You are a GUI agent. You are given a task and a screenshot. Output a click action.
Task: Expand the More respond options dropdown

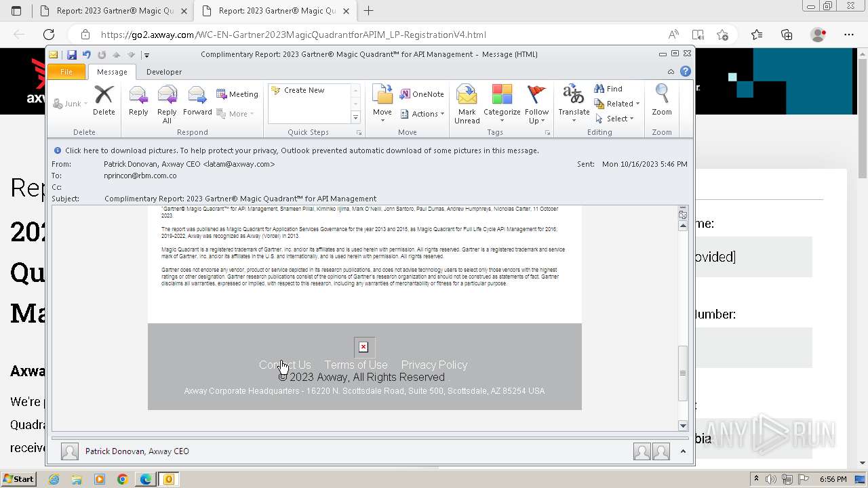235,114
